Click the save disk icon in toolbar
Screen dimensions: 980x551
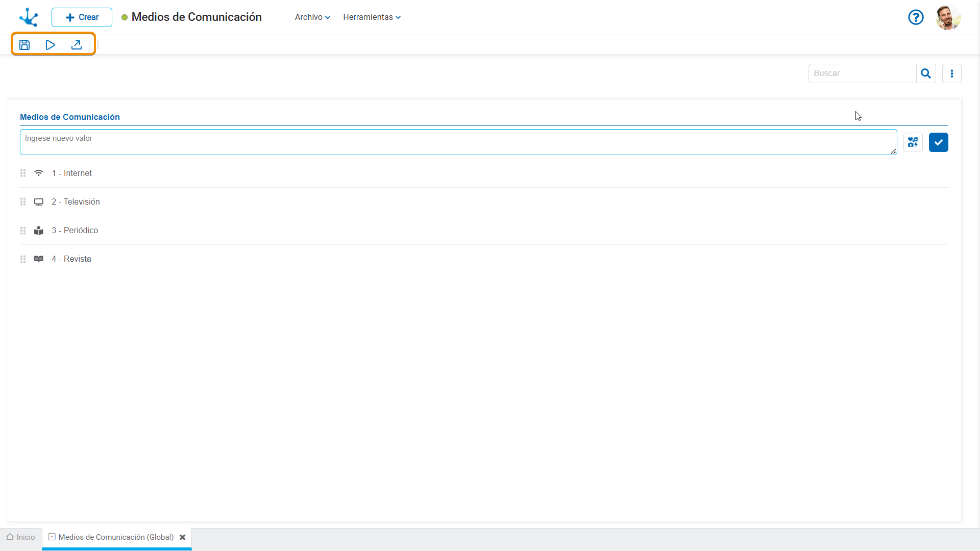24,45
